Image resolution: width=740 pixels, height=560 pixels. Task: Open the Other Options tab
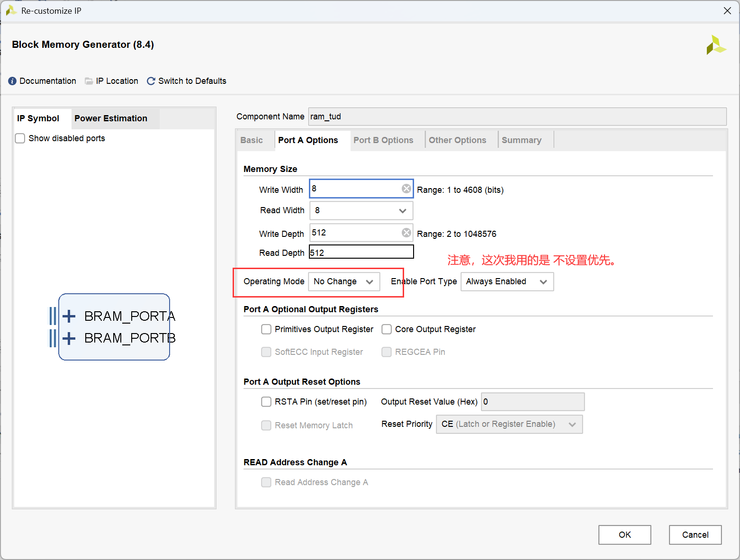[x=458, y=140]
